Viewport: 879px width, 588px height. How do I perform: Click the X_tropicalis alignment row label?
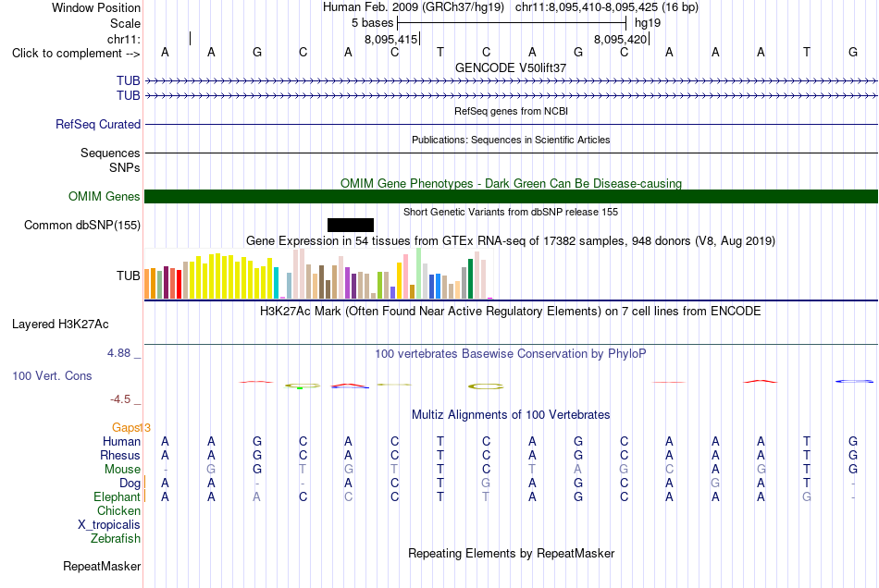109,525
